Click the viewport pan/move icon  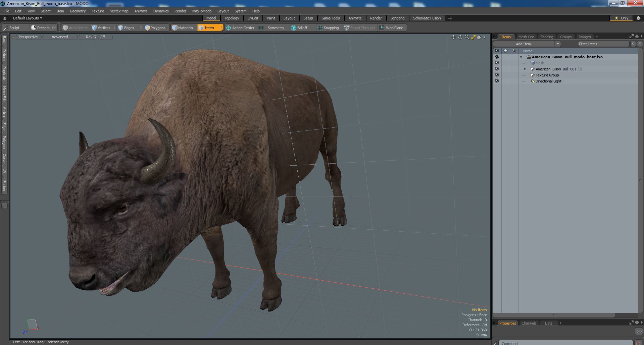[453, 37]
